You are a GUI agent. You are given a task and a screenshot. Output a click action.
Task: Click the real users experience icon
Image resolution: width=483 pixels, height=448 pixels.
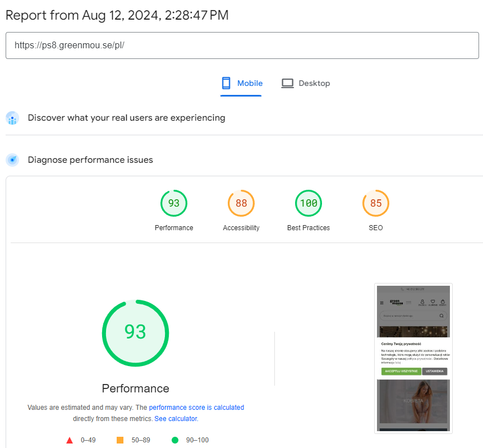[x=12, y=118]
